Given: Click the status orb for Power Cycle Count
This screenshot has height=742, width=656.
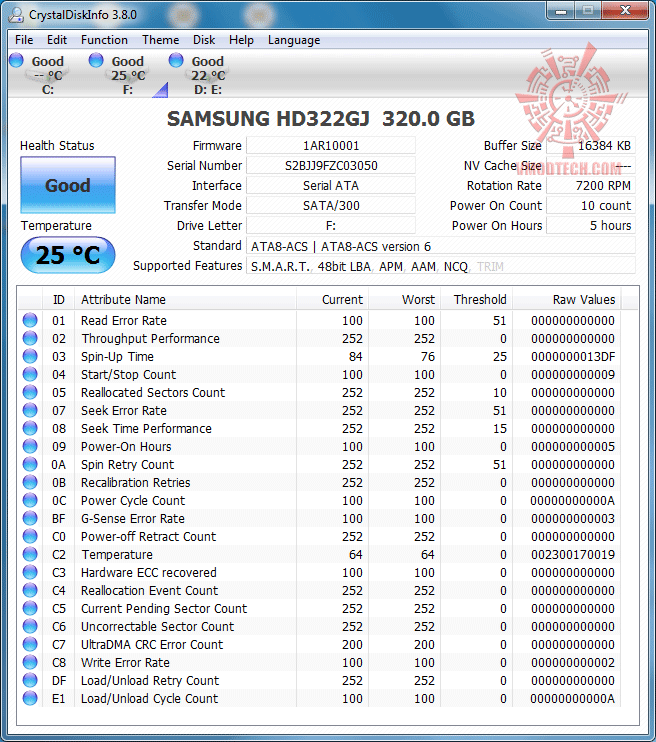Looking at the screenshot, I should pyautogui.click(x=30, y=500).
